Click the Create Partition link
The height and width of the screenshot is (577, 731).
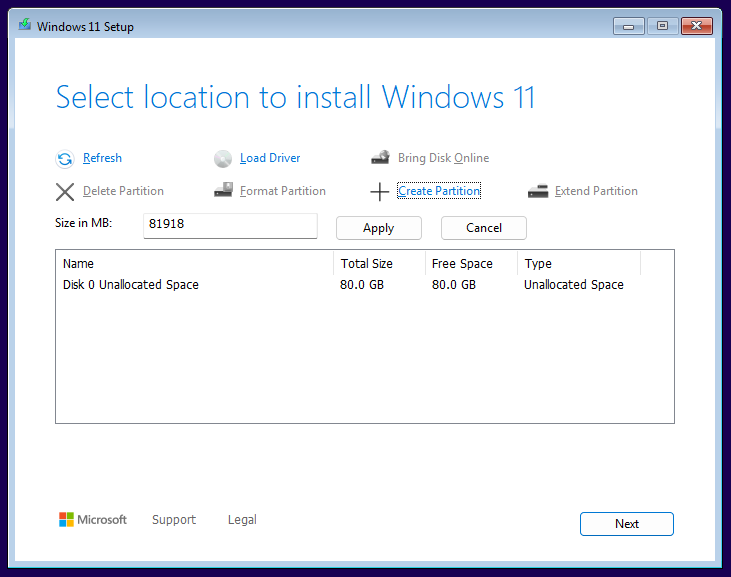[x=439, y=191]
